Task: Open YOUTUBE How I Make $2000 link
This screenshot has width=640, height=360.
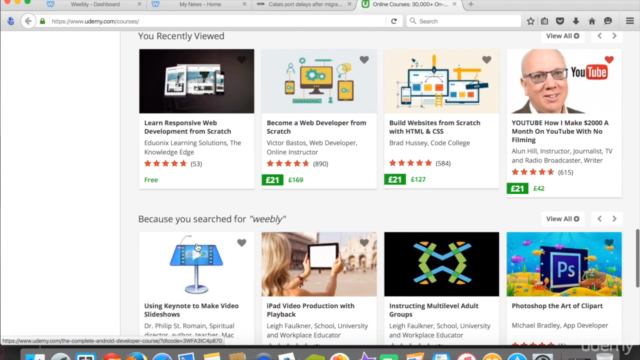Action: (560, 131)
